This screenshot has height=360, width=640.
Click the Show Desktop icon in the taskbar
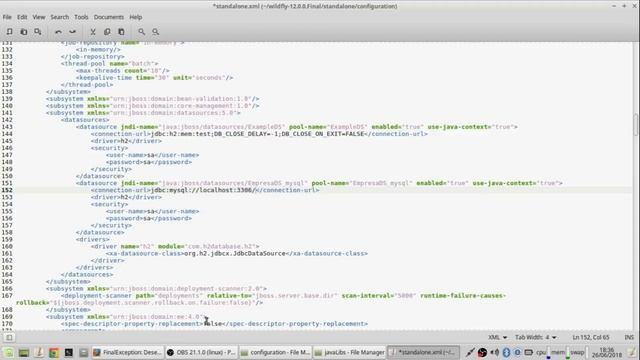pyautogui.click(x=24, y=352)
